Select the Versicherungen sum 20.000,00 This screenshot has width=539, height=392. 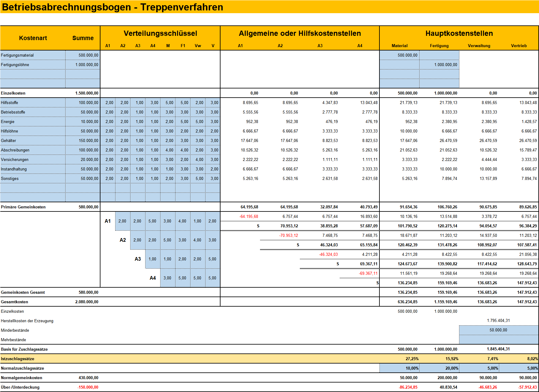point(83,159)
